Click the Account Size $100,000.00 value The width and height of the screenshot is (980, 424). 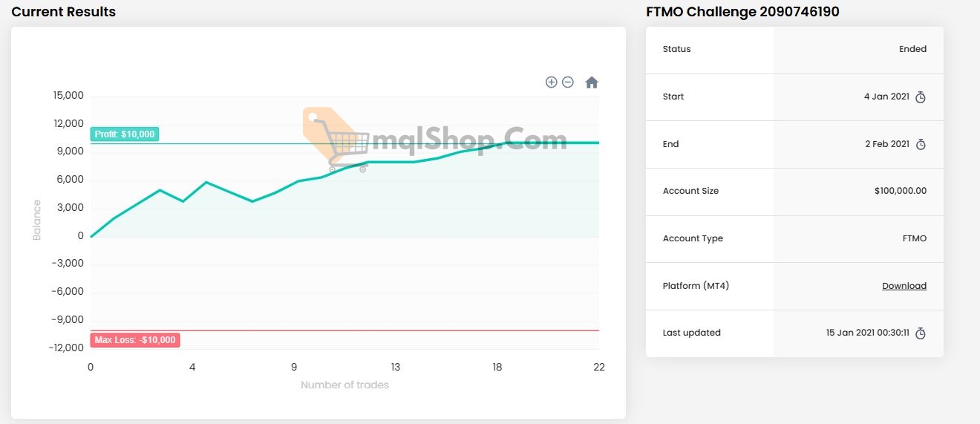point(900,191)
